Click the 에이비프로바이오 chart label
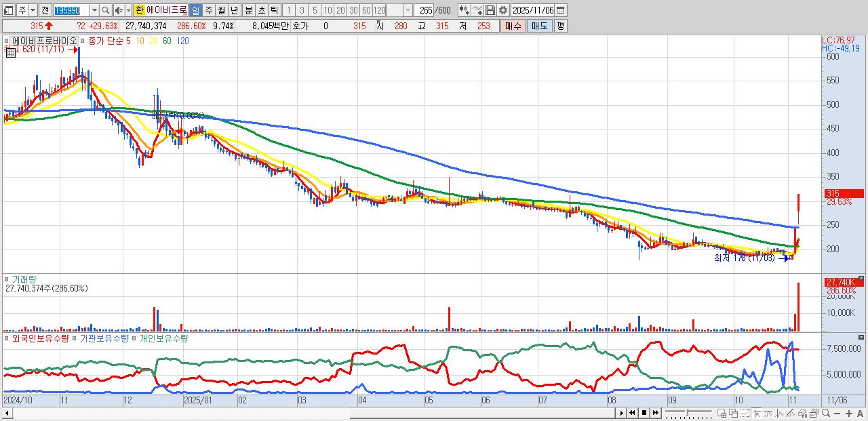The width and height of the screenshot is (868, 421). (x=45, y=41)
